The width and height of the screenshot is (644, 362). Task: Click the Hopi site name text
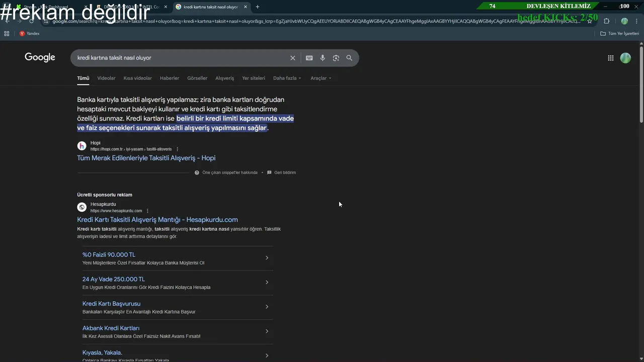(95, 143)
